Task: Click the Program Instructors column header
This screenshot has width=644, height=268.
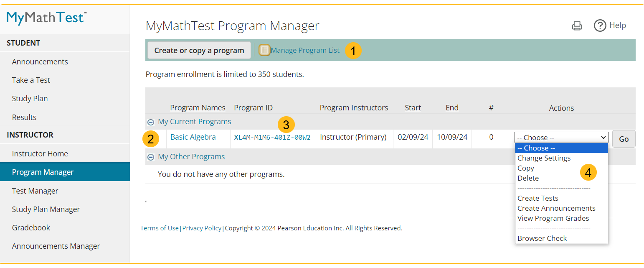Action: tap(354, 108)
